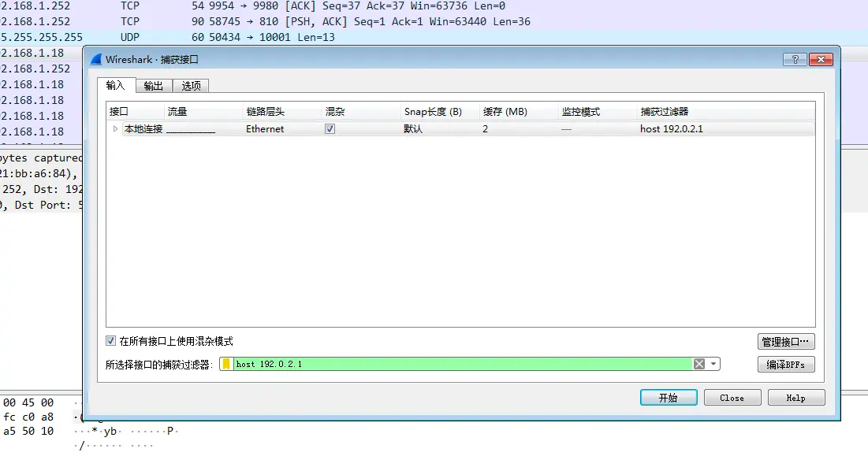
Task: Switch to the 输出 tab
Action: tap(152, 86)
